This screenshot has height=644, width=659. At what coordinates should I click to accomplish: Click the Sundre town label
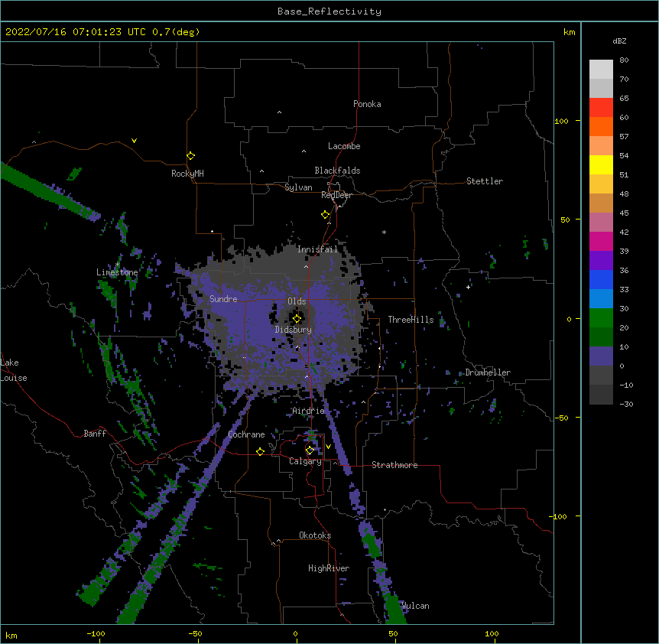point(223,299)
